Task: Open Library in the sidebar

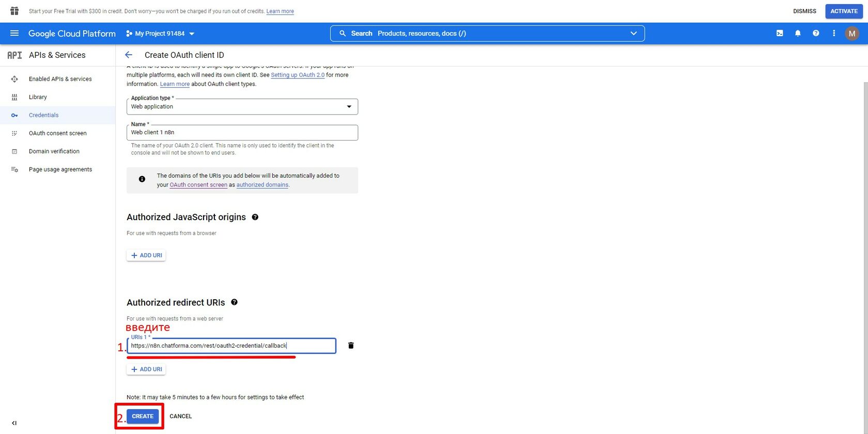Action: (x=38, y=97)
